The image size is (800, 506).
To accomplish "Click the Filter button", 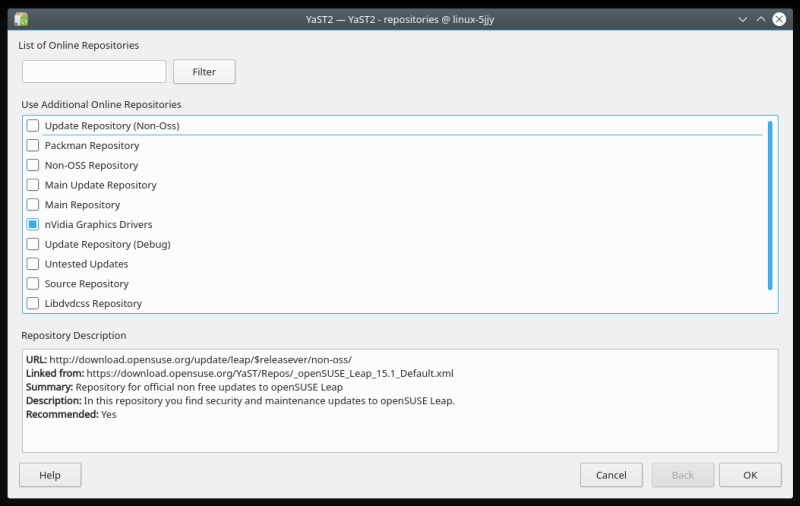I will (204, 72).
